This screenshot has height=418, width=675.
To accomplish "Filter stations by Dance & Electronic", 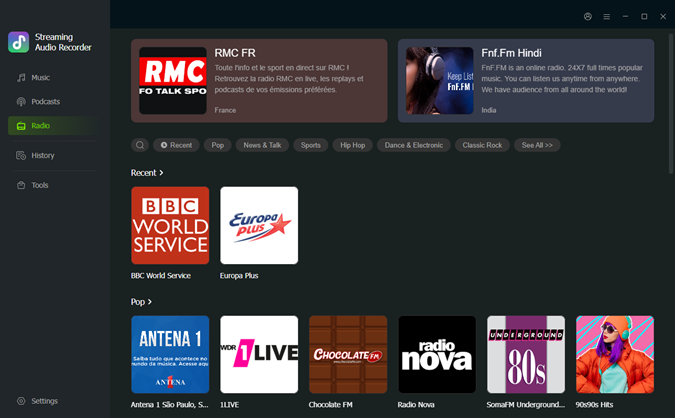I will (x=414, y=145).
